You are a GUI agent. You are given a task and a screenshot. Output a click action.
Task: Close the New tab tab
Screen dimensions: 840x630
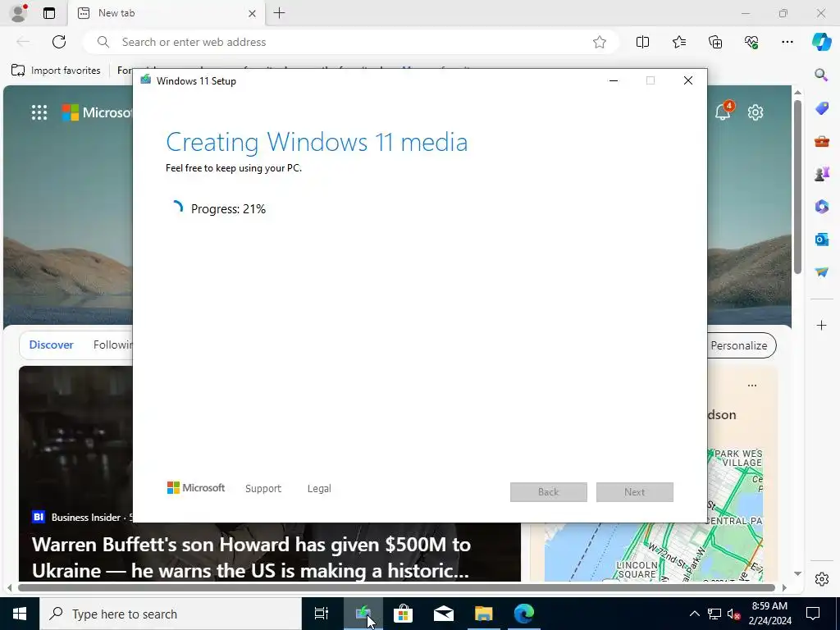[252, 13]
